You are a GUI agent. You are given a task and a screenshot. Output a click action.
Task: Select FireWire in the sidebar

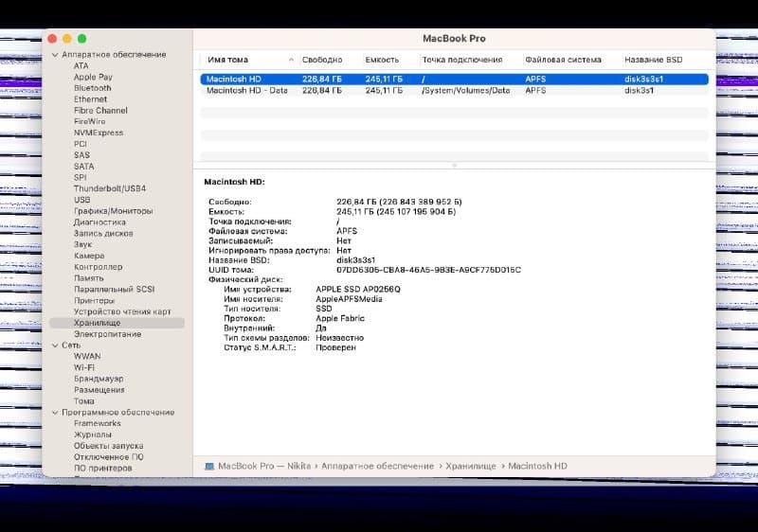(89, 121)
